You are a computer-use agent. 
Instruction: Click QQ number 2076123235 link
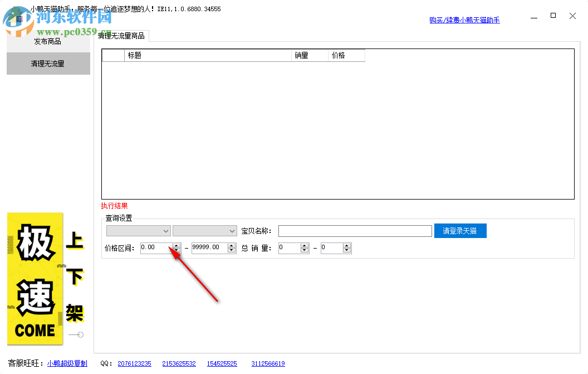tap(134, 363)
